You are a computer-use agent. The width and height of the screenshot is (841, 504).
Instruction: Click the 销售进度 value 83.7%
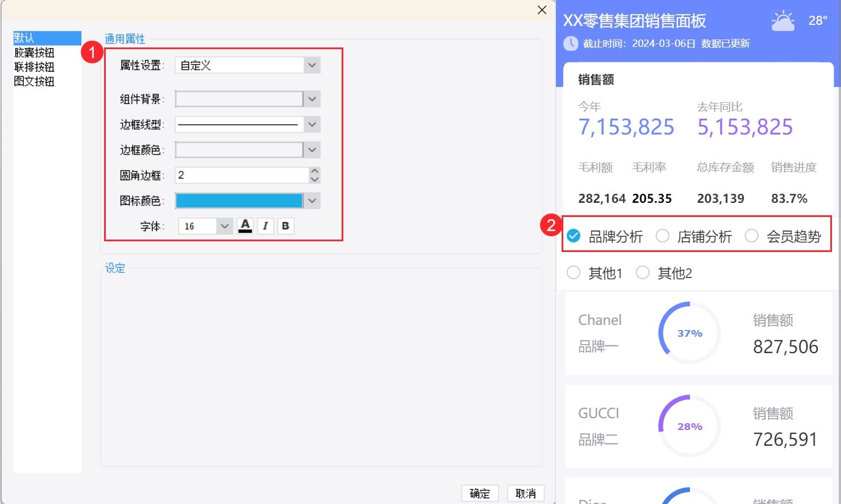point(790,199)
